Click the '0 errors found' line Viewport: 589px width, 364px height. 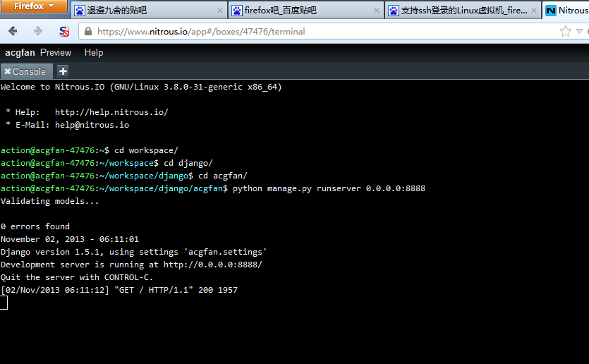[x=35, y=226]
